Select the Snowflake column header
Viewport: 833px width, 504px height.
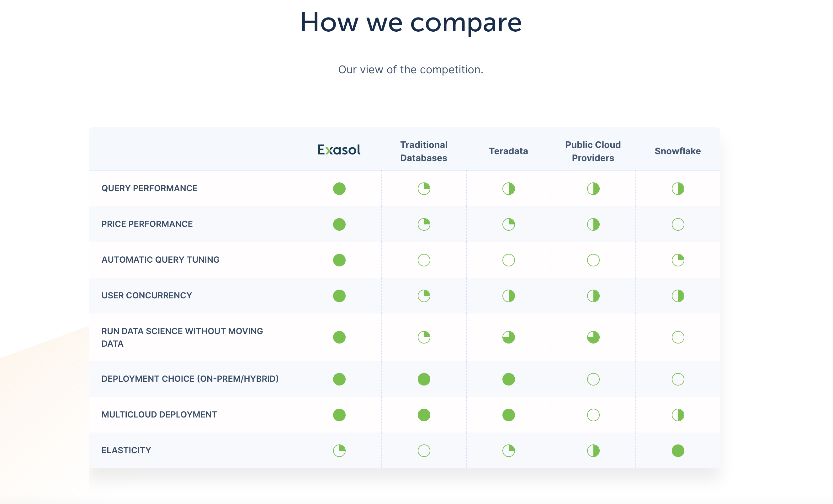click(677, 151)
